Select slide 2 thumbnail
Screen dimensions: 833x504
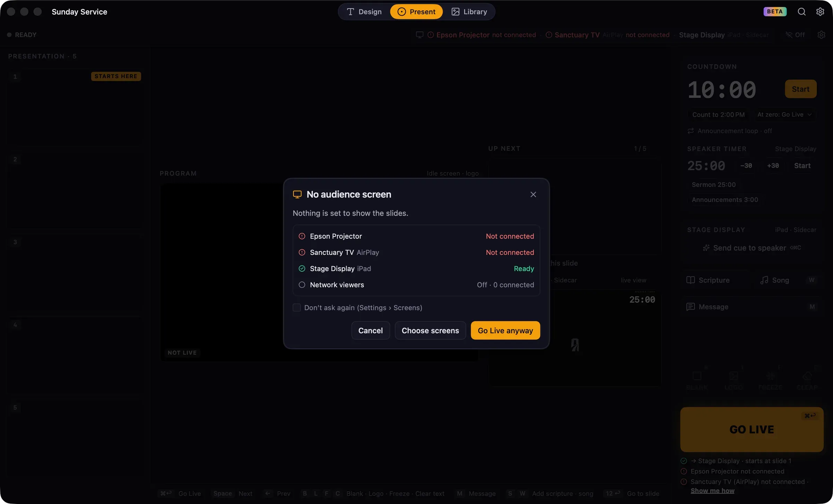point(76,191)
